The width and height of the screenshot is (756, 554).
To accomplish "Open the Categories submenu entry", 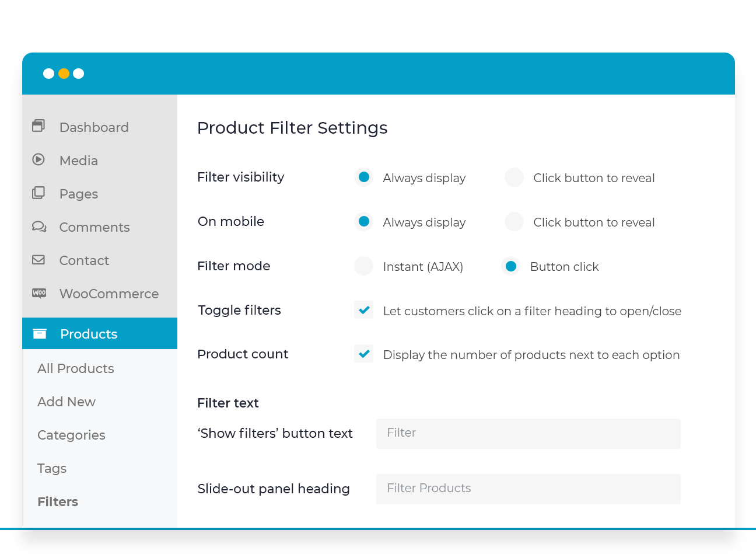I will [71, 435].
